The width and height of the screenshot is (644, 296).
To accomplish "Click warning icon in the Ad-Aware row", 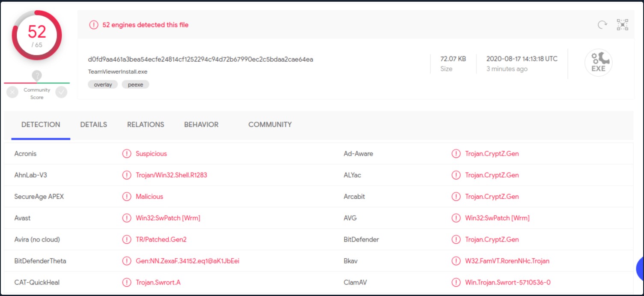I will (x=456, y=154).
